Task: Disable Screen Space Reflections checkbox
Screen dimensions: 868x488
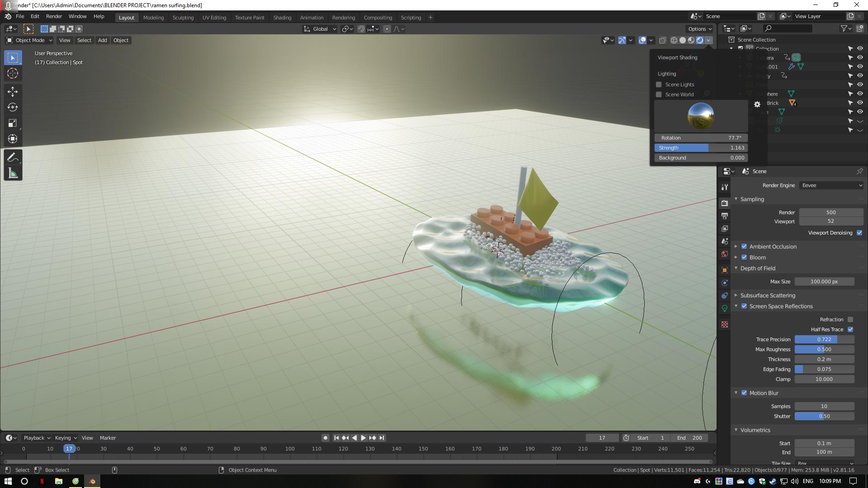Action: pos(744,306)
